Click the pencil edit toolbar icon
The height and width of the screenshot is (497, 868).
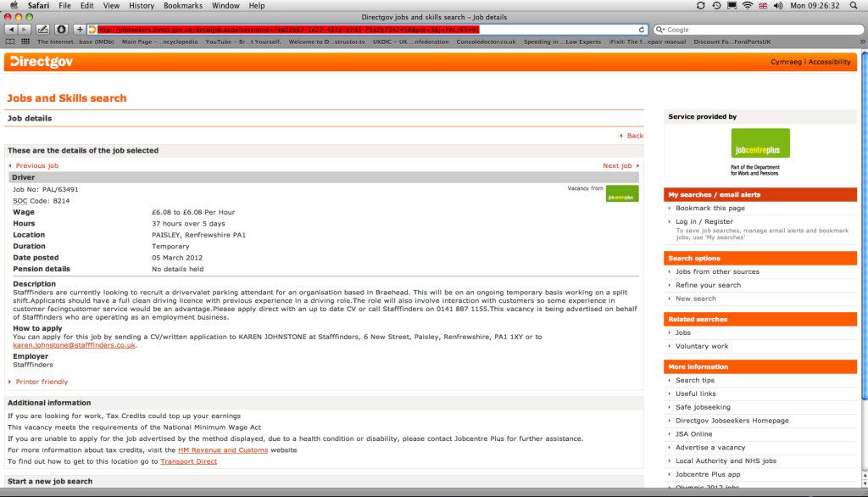tap(42, 30)
